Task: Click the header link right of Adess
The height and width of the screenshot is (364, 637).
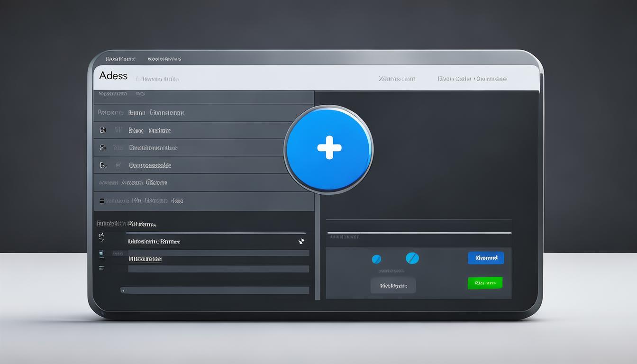Action: pyautogui.click(x=157, y=79)
